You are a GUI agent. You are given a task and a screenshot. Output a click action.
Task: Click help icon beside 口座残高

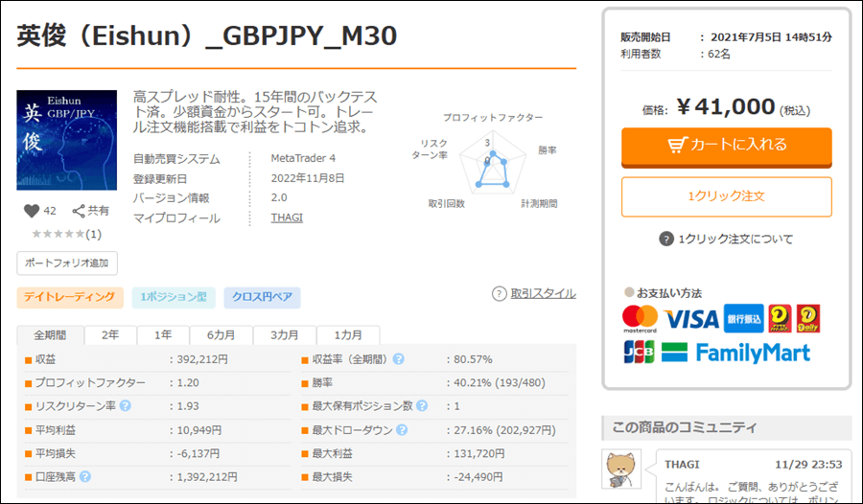point(85,476)
